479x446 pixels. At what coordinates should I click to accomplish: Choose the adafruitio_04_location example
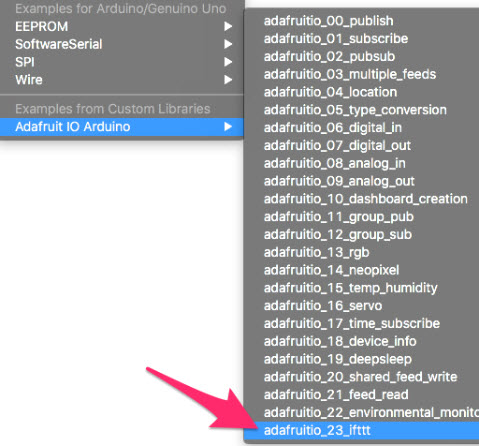pos(361,92)
